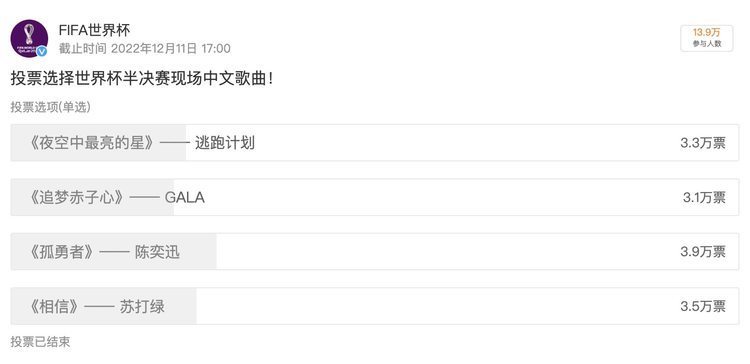Viewport: 750px width, 364px height.
Task: Click the poll title about 半决赛现场中文歌曲
Action: [x=142, y=79]
